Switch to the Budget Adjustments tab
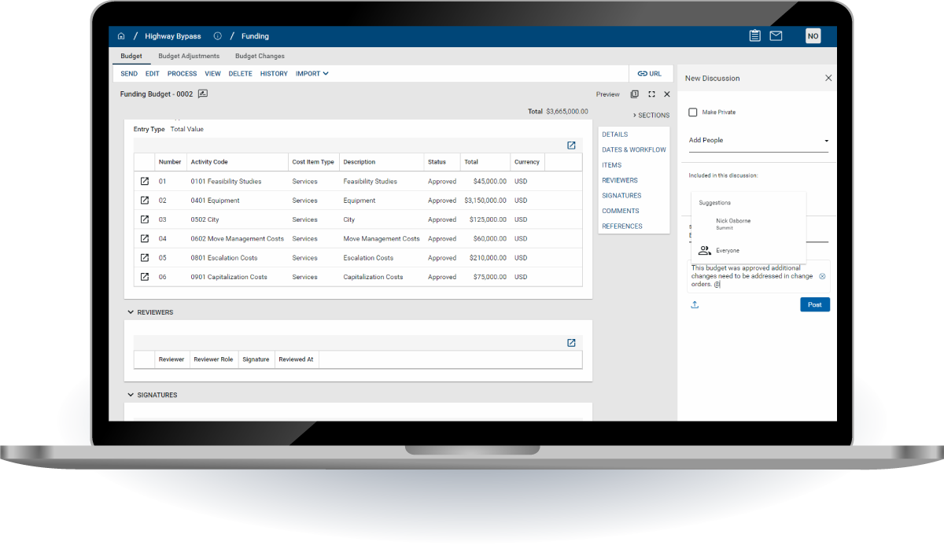This screenshot has width=944, height=560. tap(189, 57)
